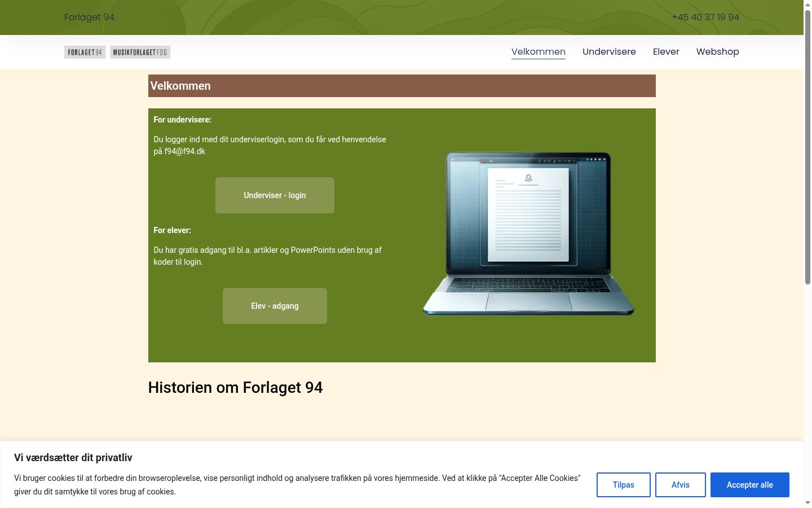Click the scrollbar down arrow
The image size is (812, 508).
pyautogui.click(x=807, y=503)
